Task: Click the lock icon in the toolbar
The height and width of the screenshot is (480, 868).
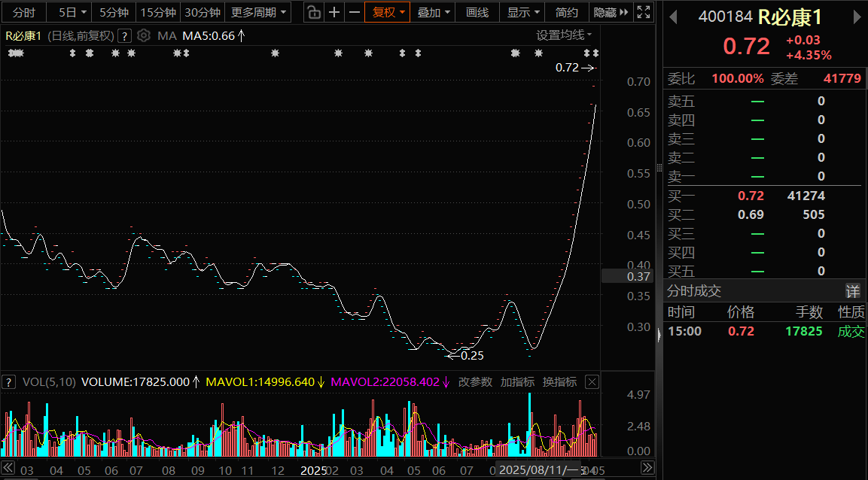Action: point(314,12)
